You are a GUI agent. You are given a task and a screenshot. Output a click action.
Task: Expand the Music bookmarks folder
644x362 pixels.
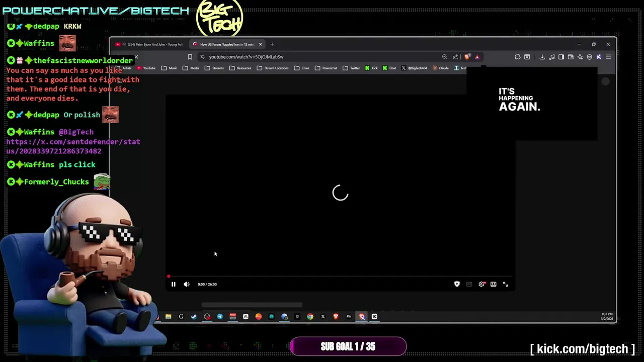(169, 68)
